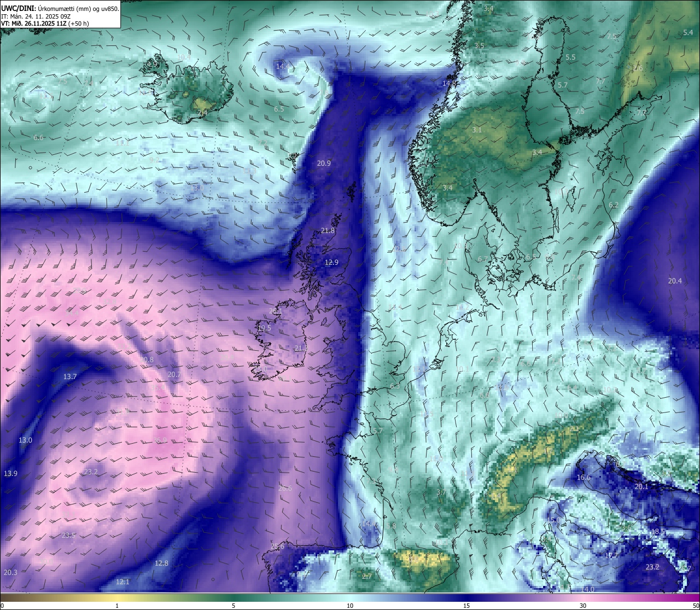Click the 3.5 value over northern Norway

479,46
